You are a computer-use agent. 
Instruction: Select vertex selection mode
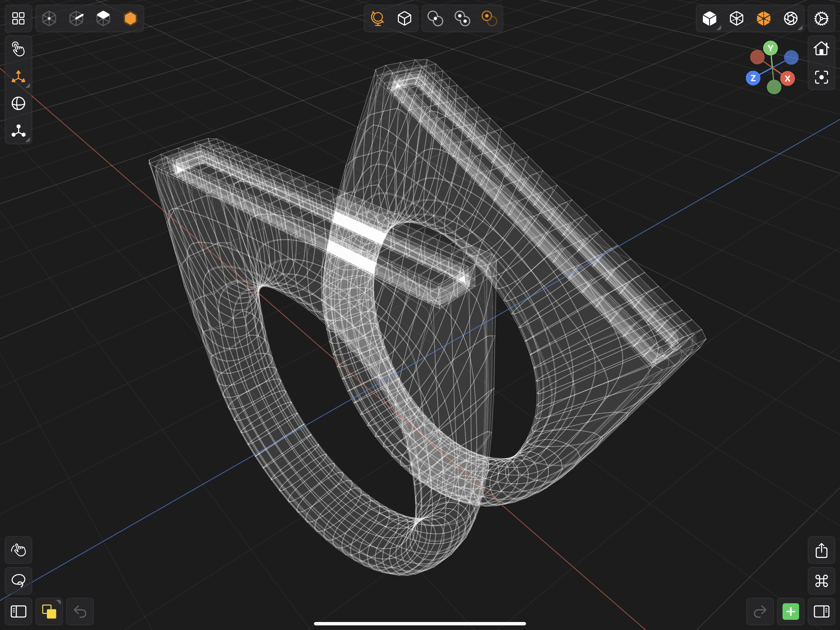click(x=50, y=18)
